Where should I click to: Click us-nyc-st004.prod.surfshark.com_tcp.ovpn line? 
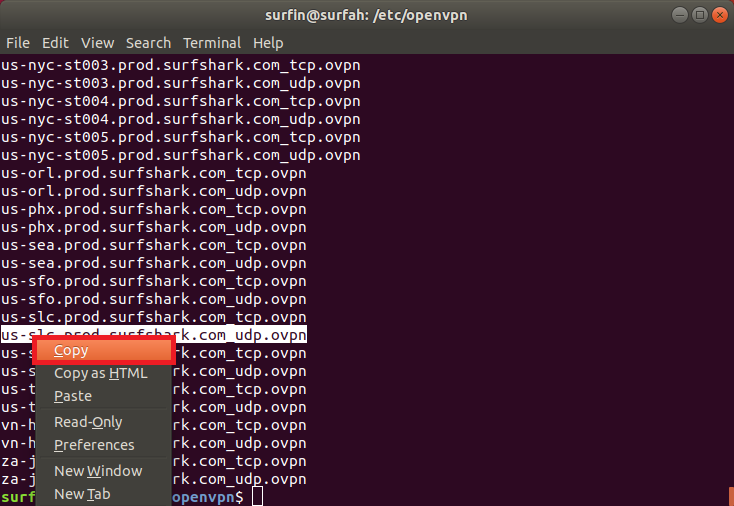click(181, 101)
